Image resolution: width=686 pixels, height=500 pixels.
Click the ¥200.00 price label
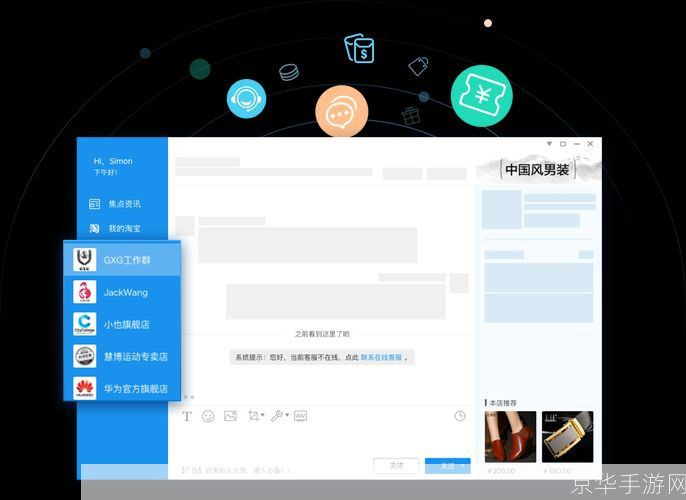pyautogui.click(x=501, y=471)
